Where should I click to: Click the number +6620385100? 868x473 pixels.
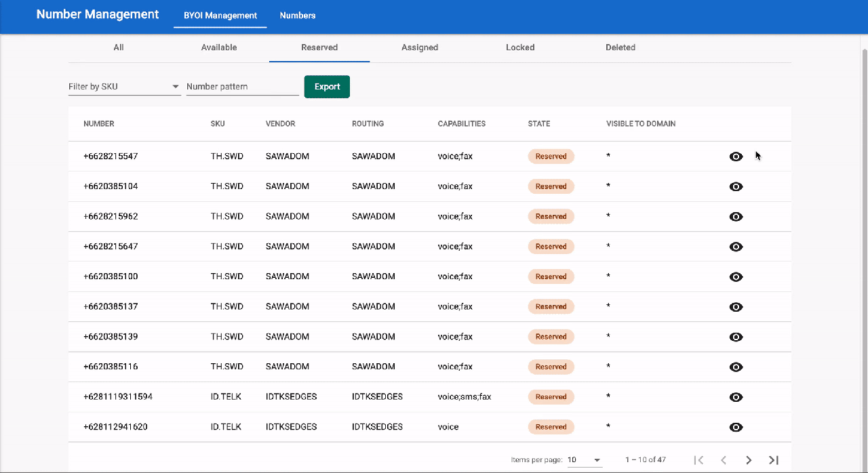(111, 276)
